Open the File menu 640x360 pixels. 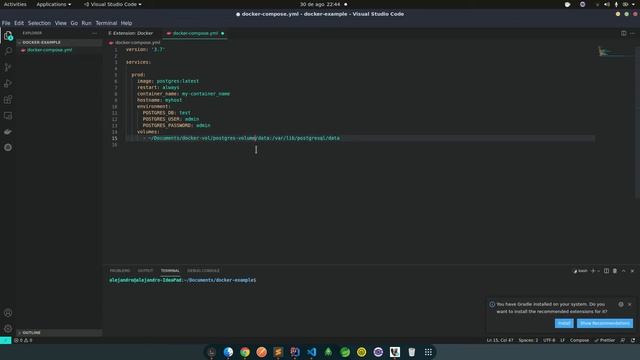6,23
